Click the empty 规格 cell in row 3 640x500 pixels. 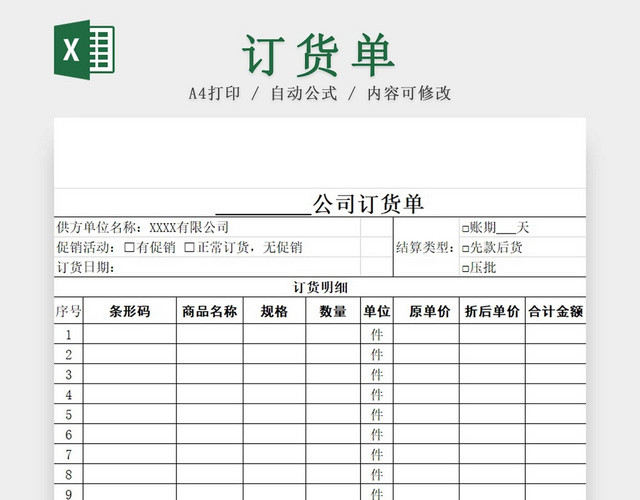[x=274, y=374]
